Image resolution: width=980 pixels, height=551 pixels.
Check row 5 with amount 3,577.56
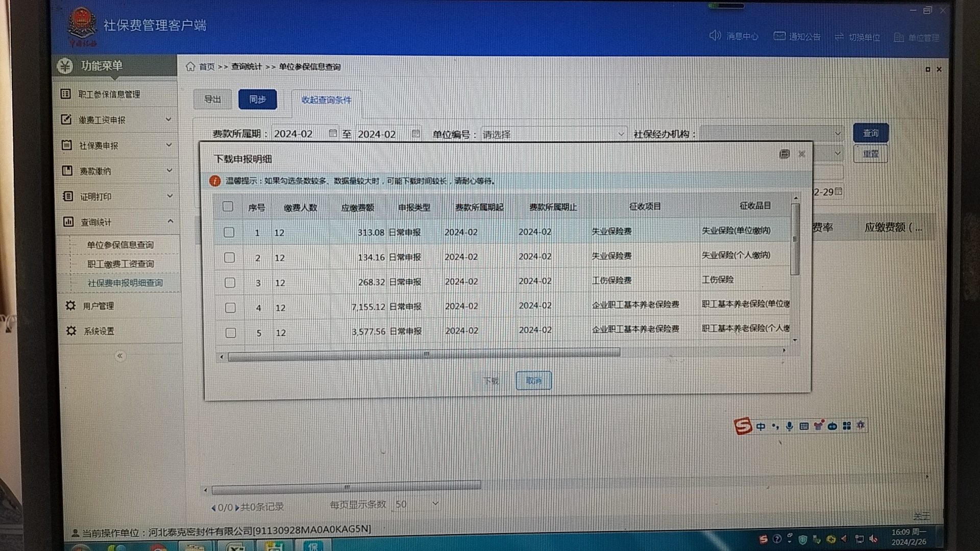pyautogui.click(x=231, y=333)
